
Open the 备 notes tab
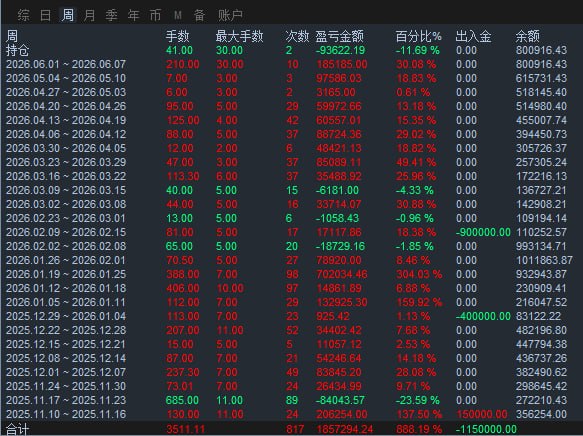[199, 15]
